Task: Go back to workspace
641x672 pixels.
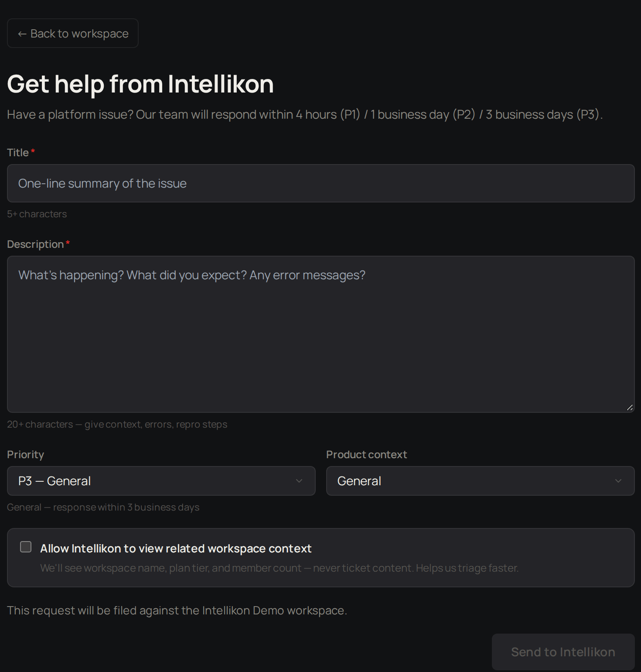Action: 73,33
